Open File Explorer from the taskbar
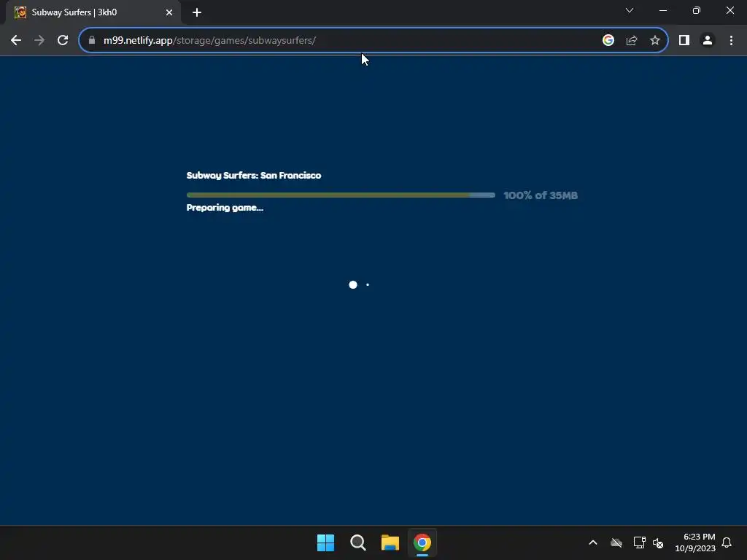The width and height of the screenshot is (747, 560). click(390, 542)
